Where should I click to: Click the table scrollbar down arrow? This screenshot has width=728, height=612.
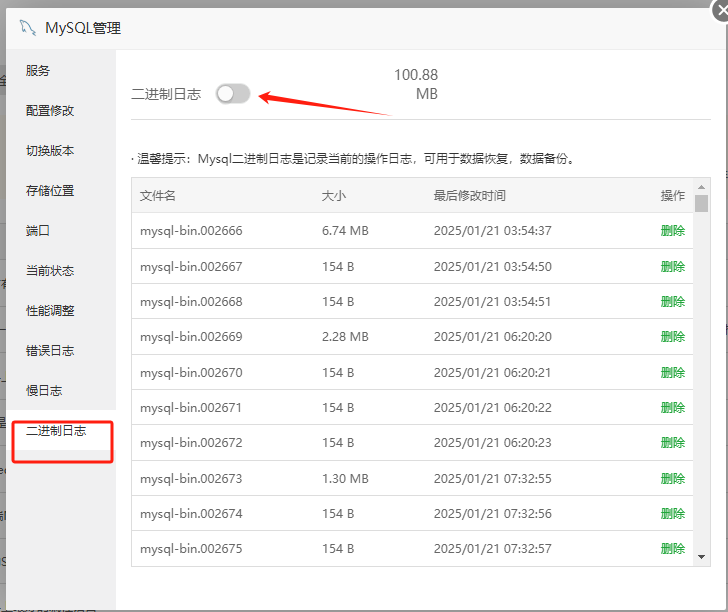pos(702,557)
